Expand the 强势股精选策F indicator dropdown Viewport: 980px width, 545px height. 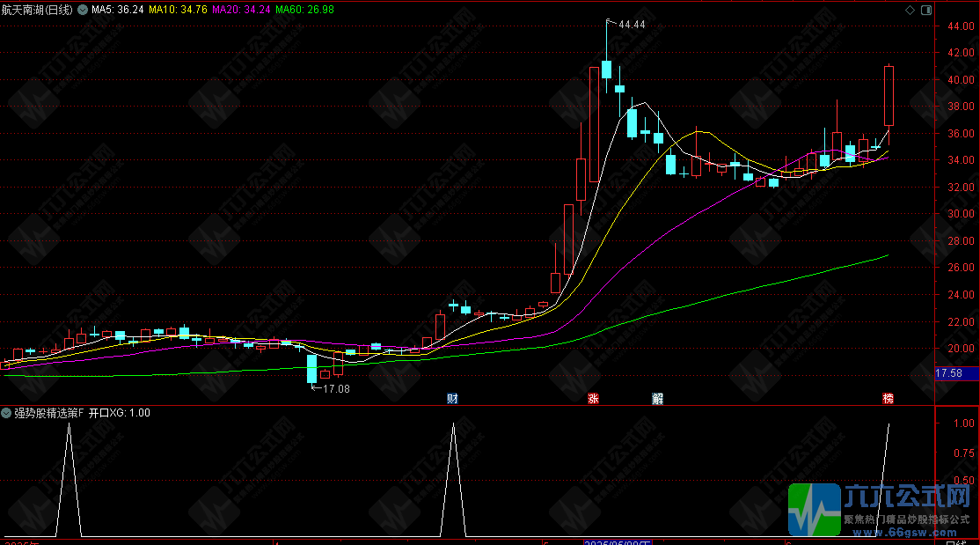[x=6, y=413]
